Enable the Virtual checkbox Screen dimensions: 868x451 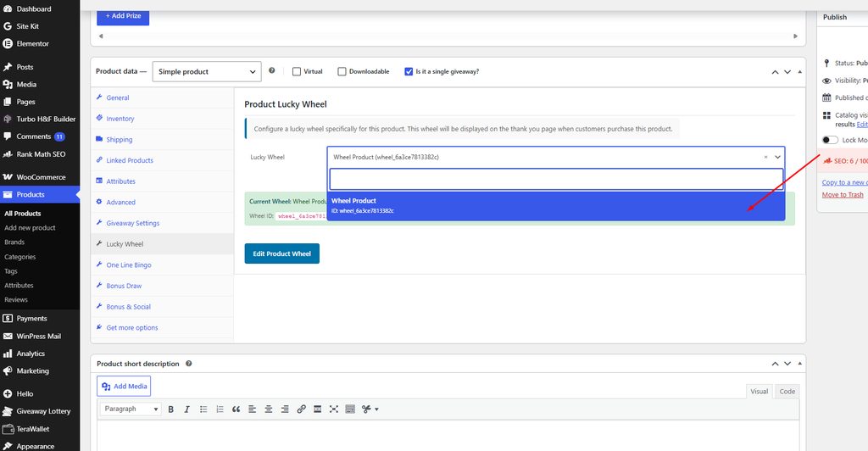[297, 71]
